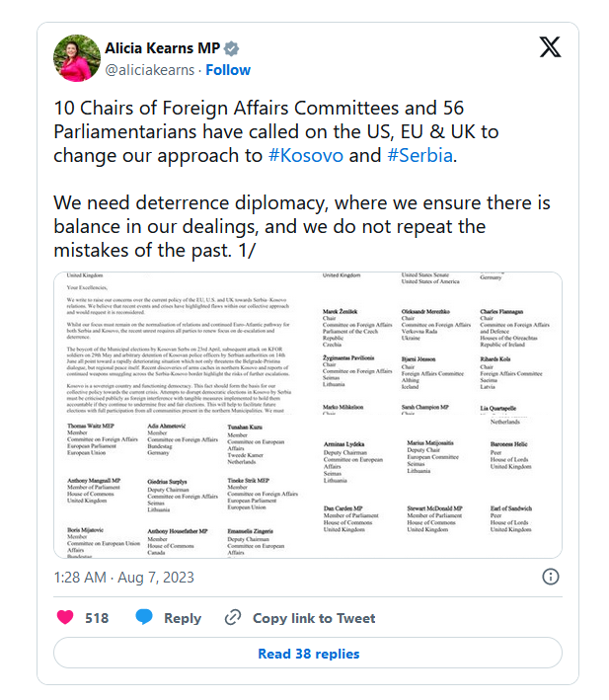Like the tweet with heart icon
The height and width of the screenshot is (700, 609).
point(65,618)
